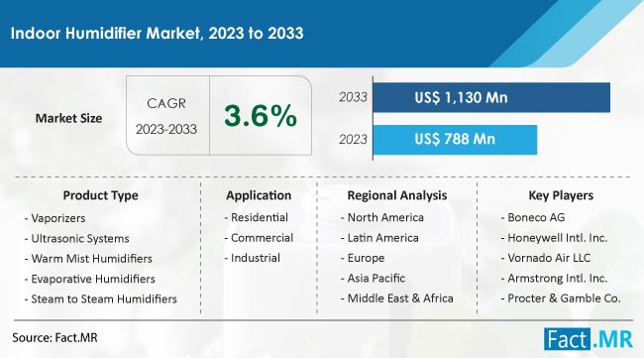This screenshot has width=644, height=358.
Task: Click the 3.6% CAGR value
Action: (x=261, y=115)
